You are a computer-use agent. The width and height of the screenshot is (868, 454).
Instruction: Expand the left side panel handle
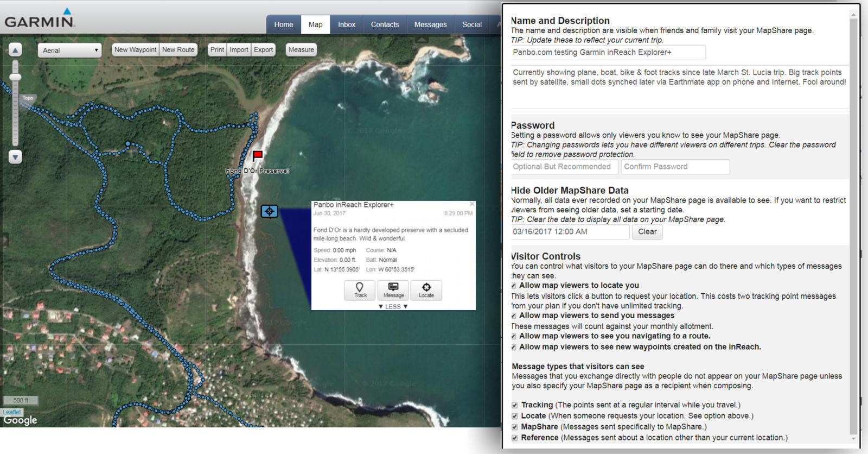coord(5,239)
